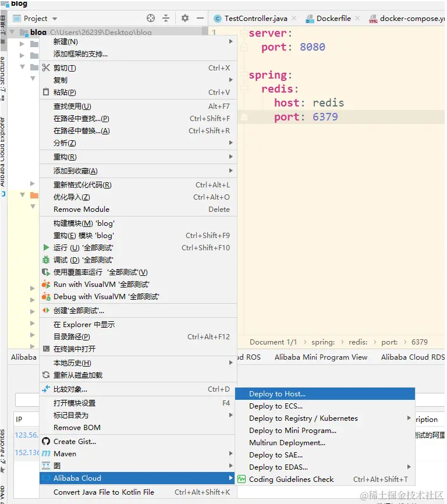Image resolution: width=447 pixels, height=504 pixels.
Task: Open the Project view dropdown arrow
Action: [55, 19]
